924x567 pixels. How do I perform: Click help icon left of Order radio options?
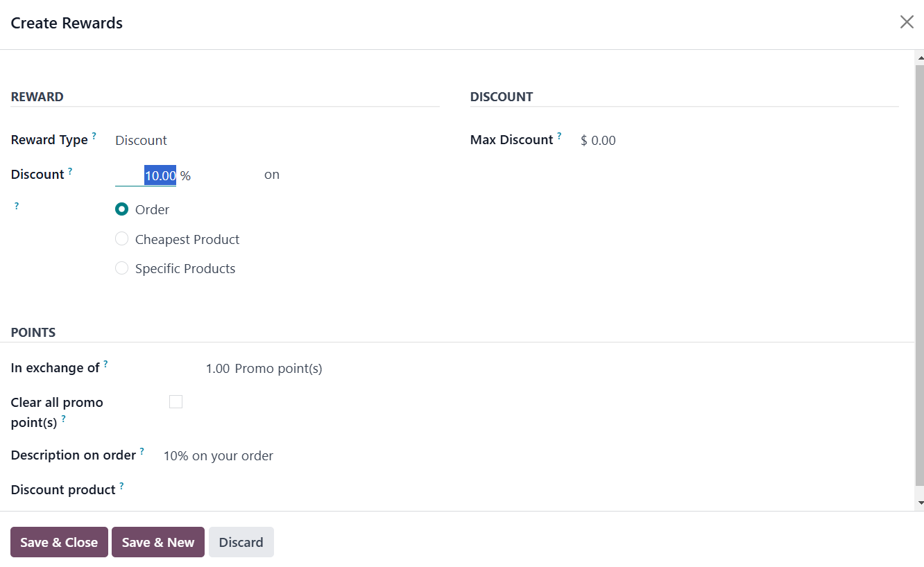pos(17,206)
